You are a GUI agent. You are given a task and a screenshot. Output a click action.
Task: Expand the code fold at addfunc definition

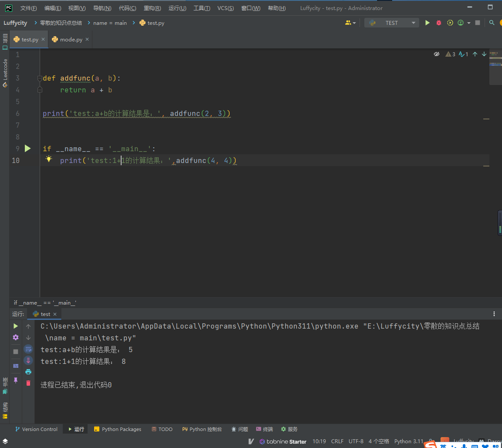tap(40, 78)
